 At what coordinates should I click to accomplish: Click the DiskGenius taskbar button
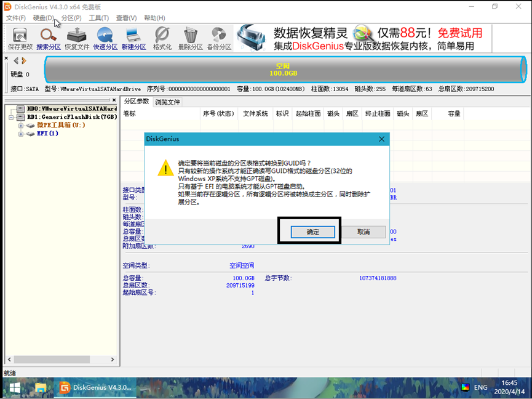pos(95,387)
